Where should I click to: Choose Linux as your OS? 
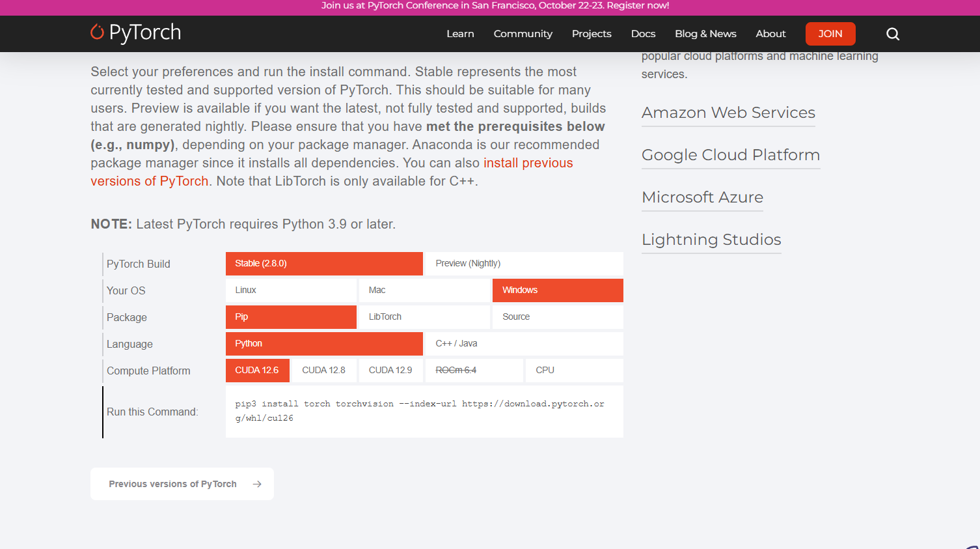click(x=291, y=290)
